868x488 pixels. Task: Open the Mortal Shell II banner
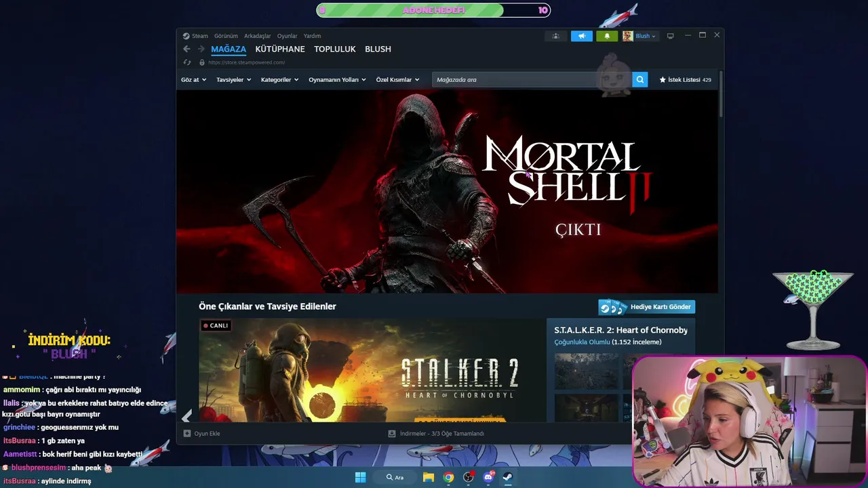[447, 192]
